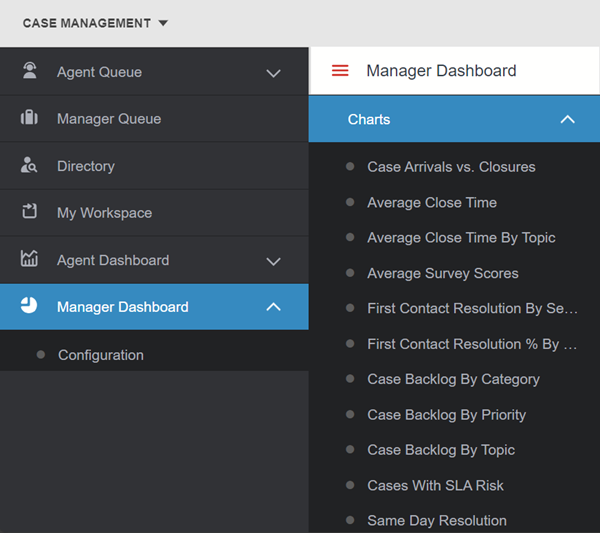Viewport: 600px width, 533px height.
Task: Open Case Backlog By Category chart
Action: 453,379
